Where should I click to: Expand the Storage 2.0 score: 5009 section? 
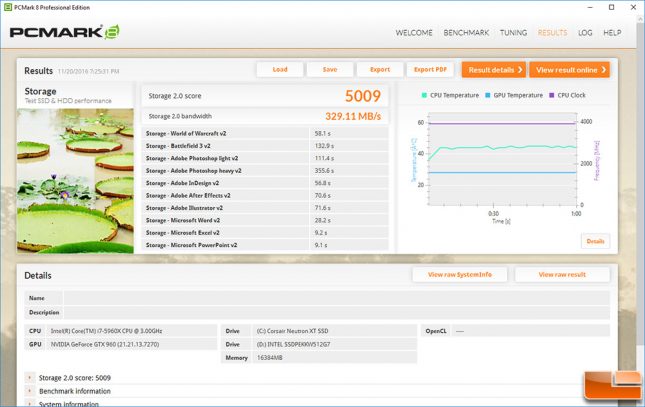coord(30,377)
